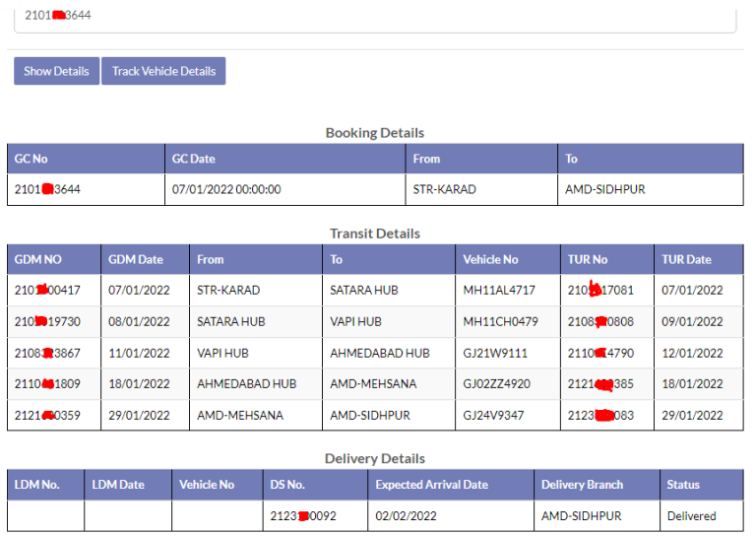The image size is (756, 536).
Task: Select the GDM NO column header
Action: point(38,259)
